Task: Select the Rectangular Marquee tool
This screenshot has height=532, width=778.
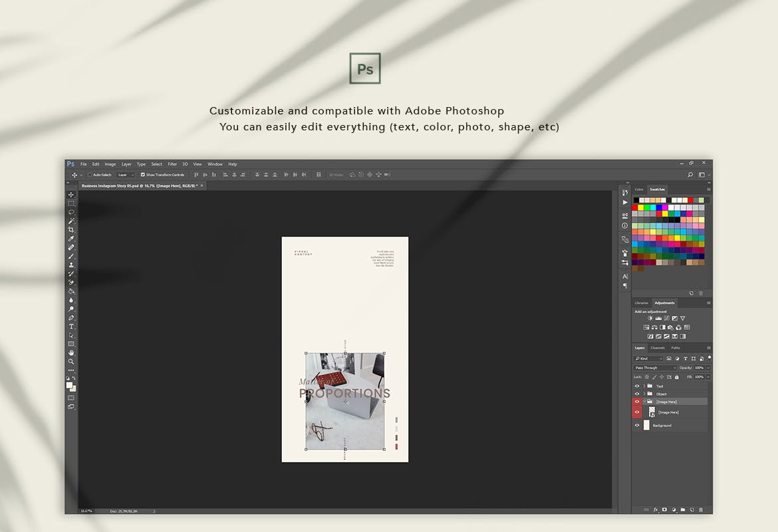Action: coord(71,203)
